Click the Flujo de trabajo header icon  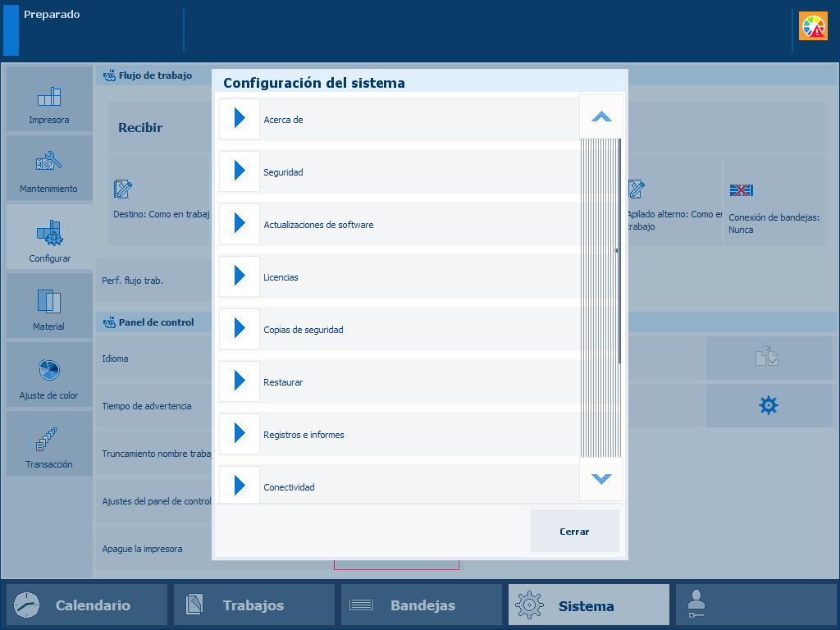pyautogui.click(x=109, y=75)
